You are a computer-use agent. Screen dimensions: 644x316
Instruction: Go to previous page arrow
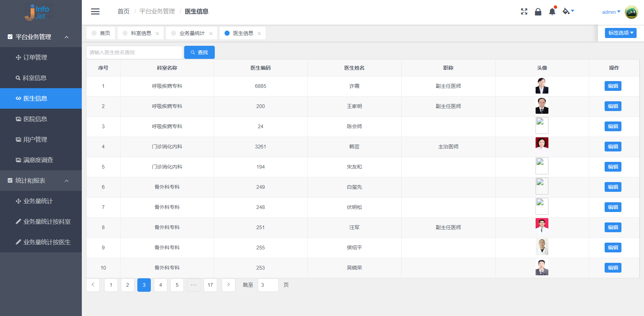click(93, 285)
